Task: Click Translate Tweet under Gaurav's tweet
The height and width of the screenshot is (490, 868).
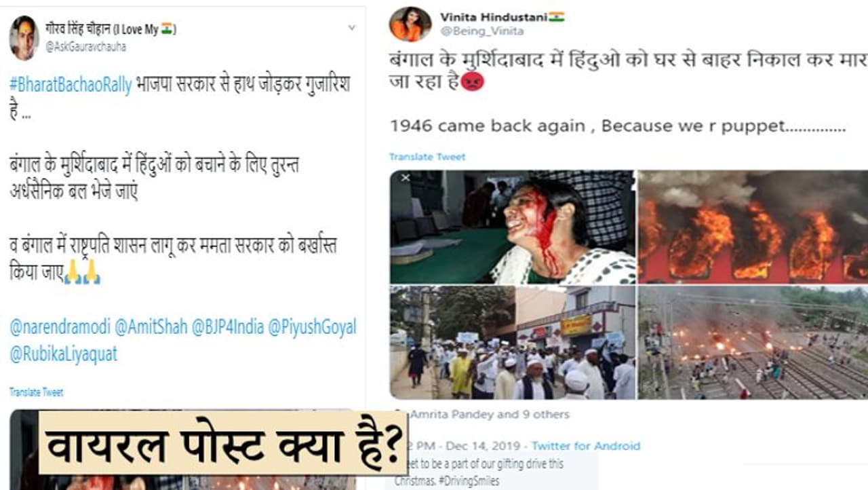Action: click(x=37, y=392)
